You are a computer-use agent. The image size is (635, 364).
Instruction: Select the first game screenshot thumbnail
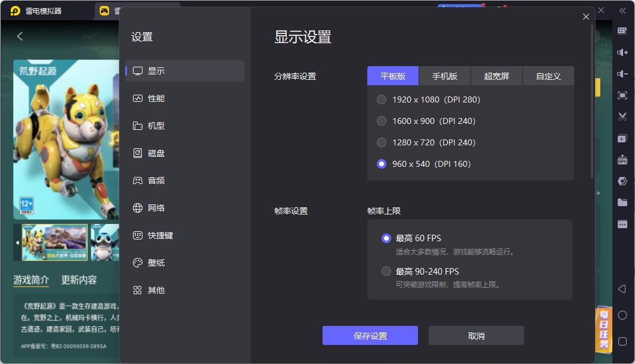click(x=55, y=242)
